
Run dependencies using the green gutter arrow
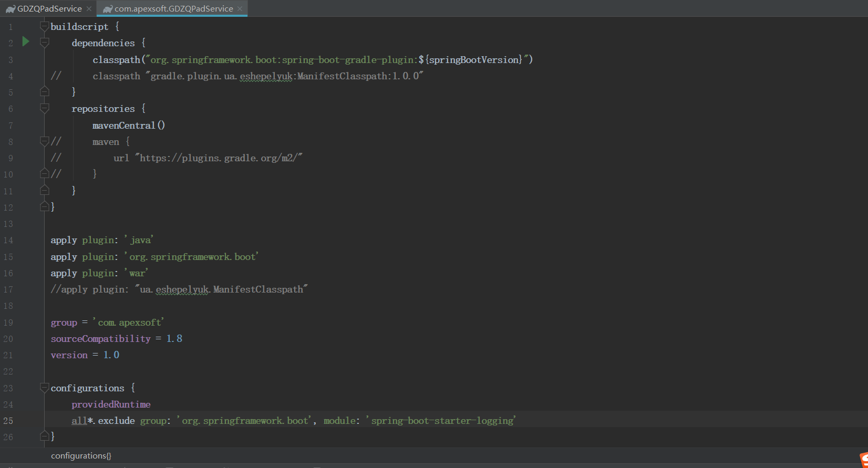pos(26,41)
